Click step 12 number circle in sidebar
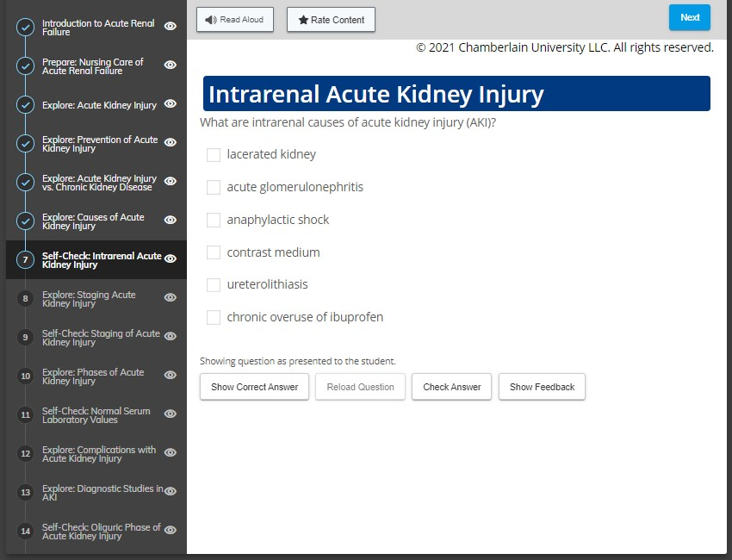 [25, 453]
